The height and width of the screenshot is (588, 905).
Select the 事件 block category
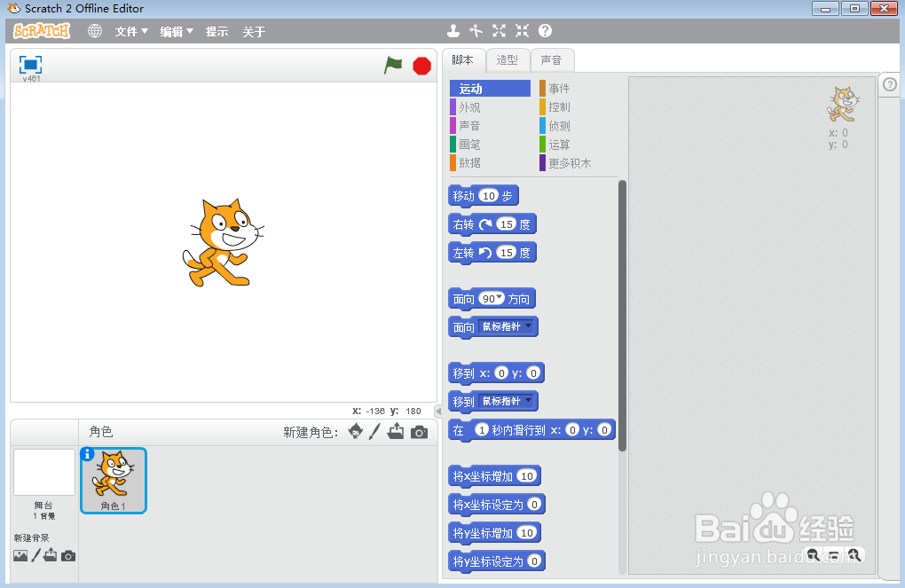point(560,88)
